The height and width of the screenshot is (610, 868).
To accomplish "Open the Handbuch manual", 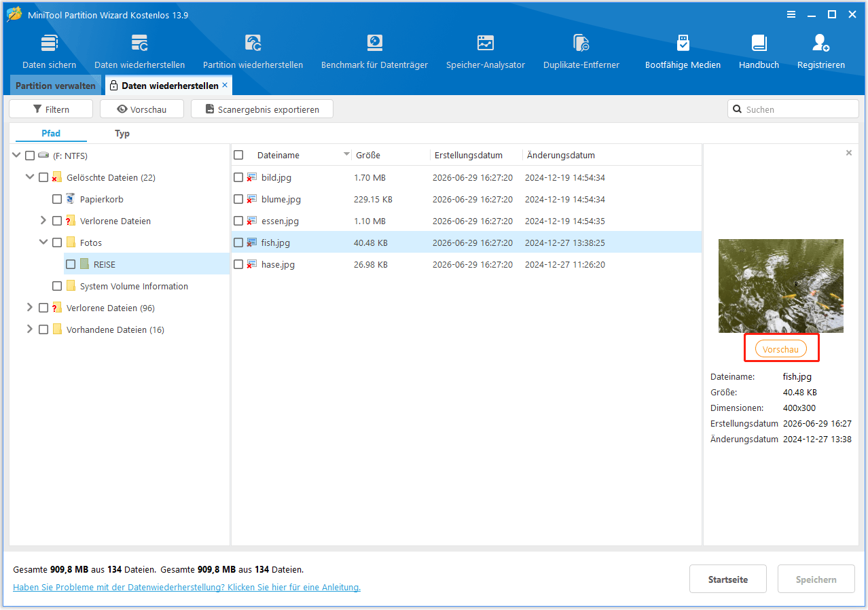I will [759, 52].
